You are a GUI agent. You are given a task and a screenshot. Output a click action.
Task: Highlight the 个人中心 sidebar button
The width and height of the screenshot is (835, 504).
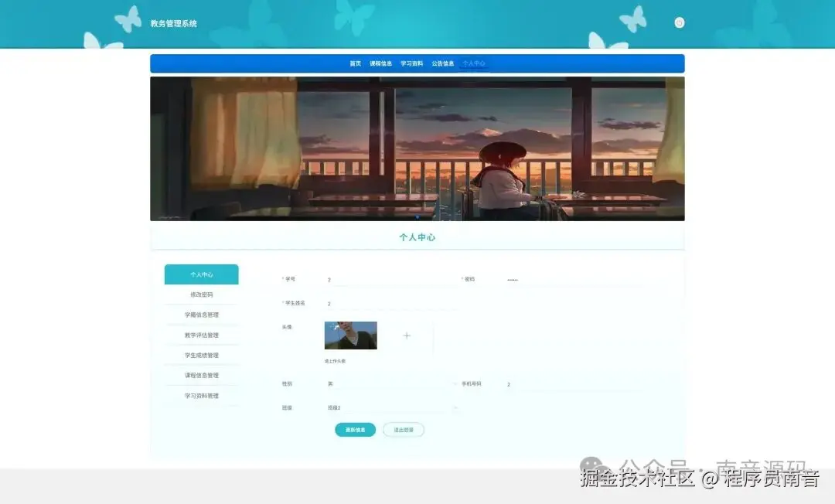tap(201, 274)
